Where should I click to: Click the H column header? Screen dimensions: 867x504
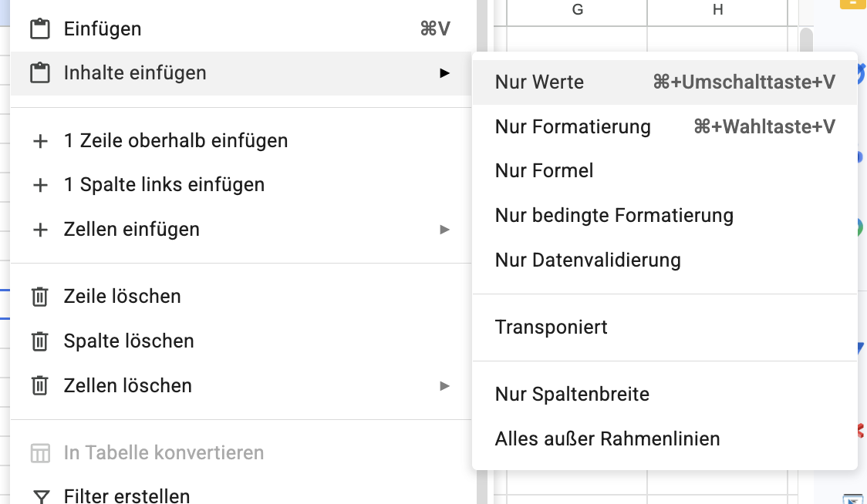point(717,10)
